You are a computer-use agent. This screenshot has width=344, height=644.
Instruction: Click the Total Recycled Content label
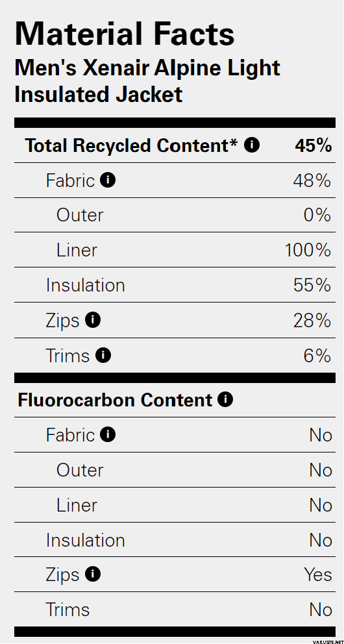tap(131, 145)
